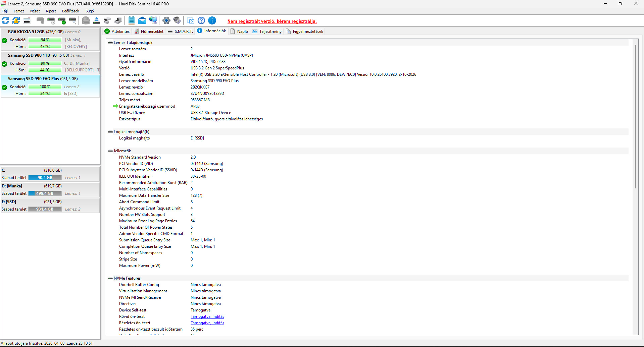The height and width of the screenshot is (347, 644).
Task: Select the Információk tab
Action: click(x=211, y=31)
